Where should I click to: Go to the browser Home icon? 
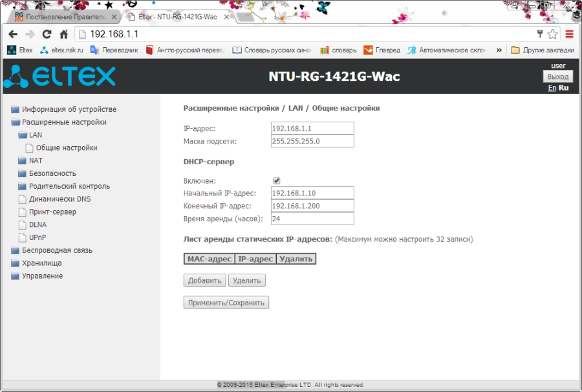click(x=64, y=34)
